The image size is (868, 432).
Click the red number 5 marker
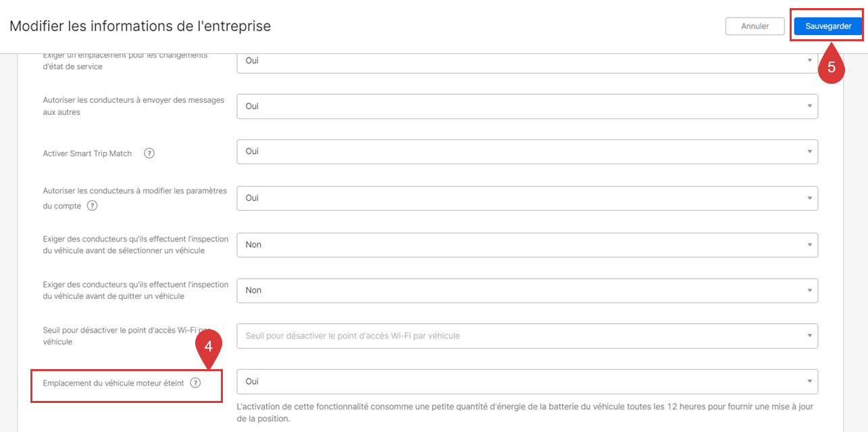point(832,68)
